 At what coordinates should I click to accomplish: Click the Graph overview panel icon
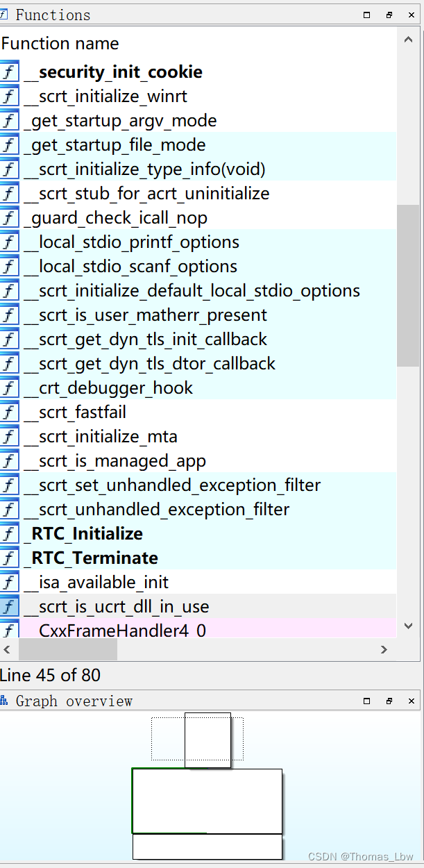point(5,701)
